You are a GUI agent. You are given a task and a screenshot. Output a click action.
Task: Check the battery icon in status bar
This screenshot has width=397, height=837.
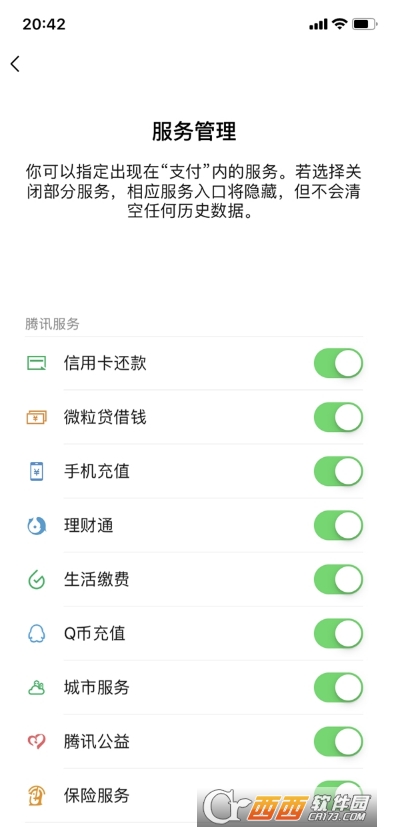365,24
